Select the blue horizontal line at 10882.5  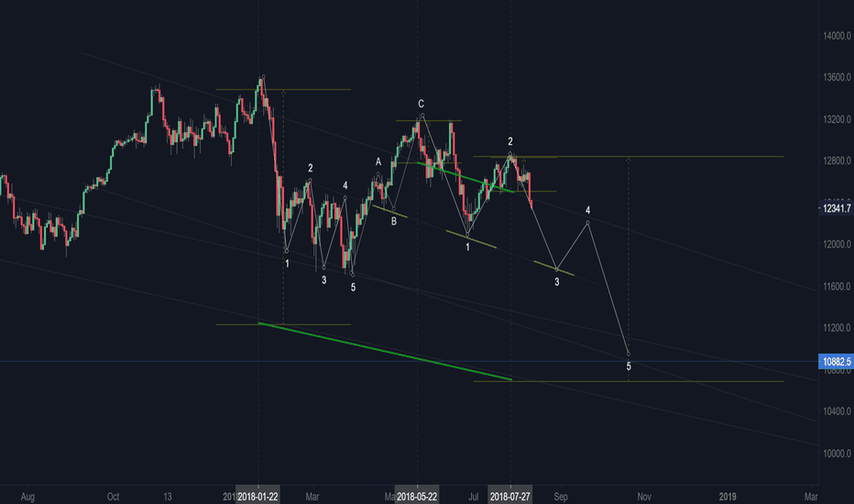point(409,361)
